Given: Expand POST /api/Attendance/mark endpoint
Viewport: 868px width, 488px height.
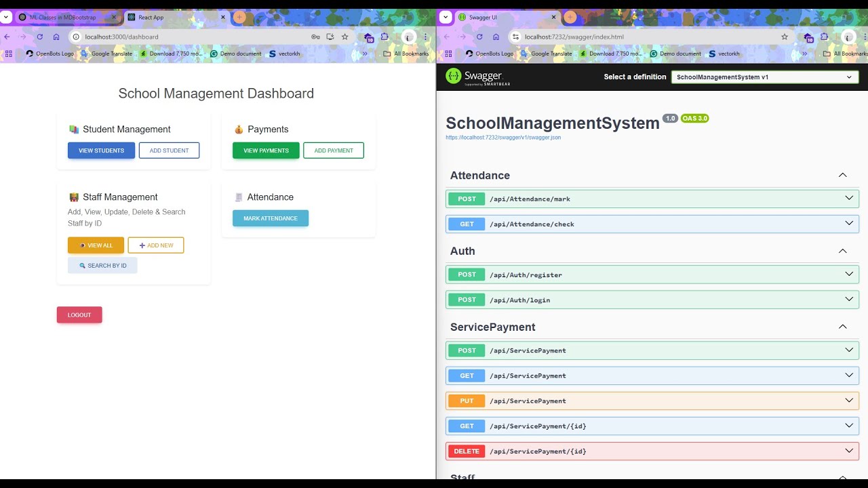Looking at the screenshot, I should click(x=652, y=199).
